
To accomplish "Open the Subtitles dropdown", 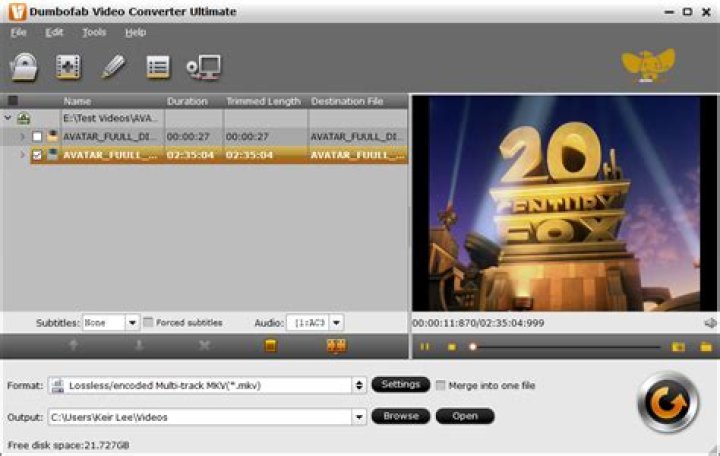I will [x=132, y=323].
